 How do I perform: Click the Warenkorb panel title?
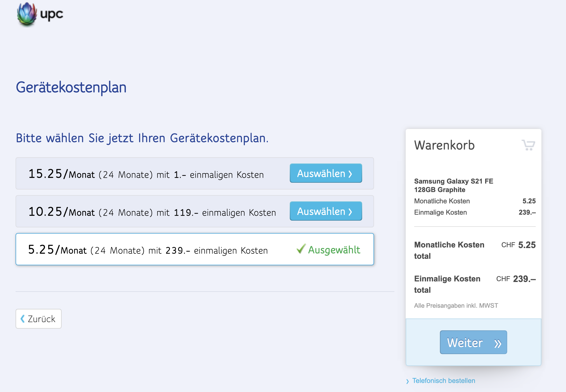click(x=444, y=145)
